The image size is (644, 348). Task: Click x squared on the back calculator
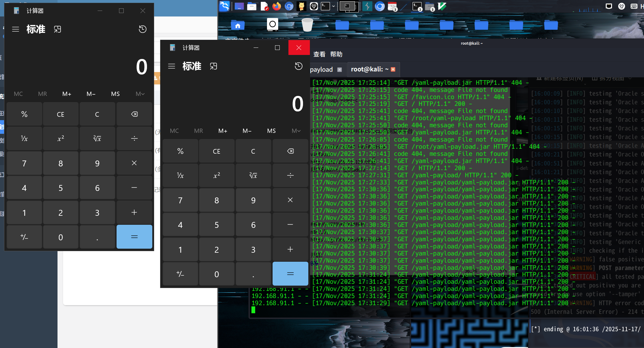[61, 138]
